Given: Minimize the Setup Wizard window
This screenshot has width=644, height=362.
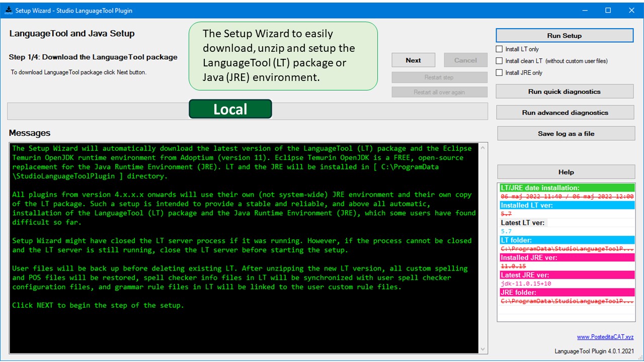Looking at the screenshot, I should point(585,10).
